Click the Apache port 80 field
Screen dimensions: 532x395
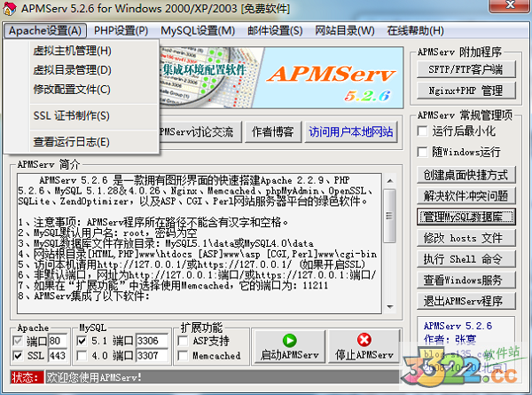click(58, 341)
